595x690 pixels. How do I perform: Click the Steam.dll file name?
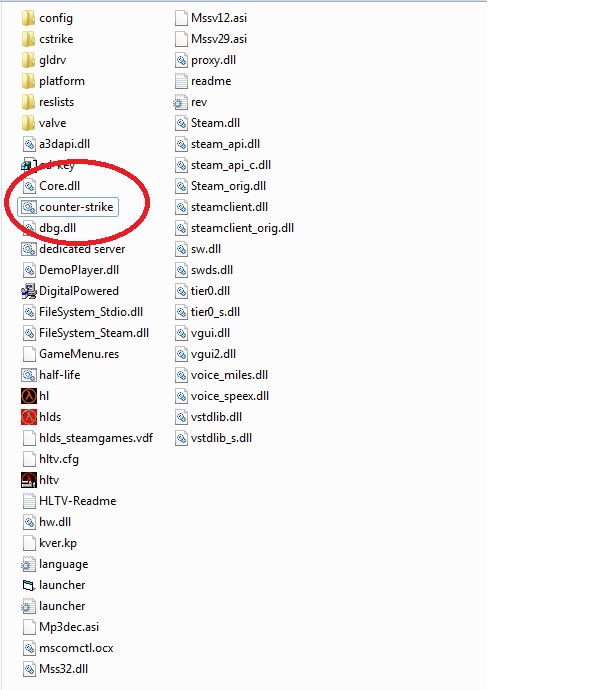click(215, 123)
